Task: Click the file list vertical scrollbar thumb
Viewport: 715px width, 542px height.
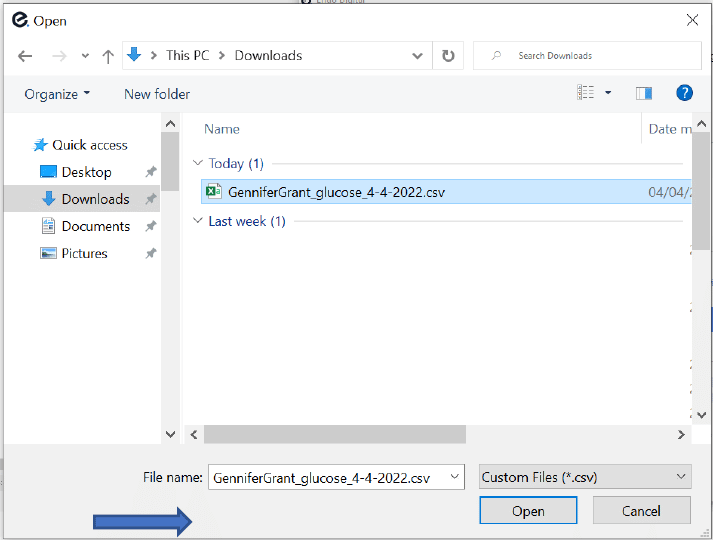Action: (x=701, y=191)
